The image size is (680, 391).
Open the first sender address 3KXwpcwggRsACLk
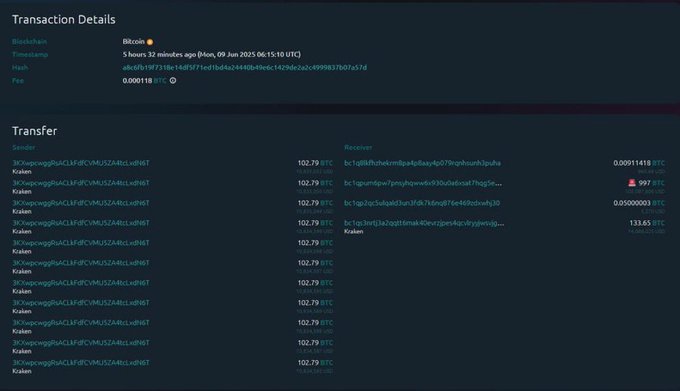point(81,163)
